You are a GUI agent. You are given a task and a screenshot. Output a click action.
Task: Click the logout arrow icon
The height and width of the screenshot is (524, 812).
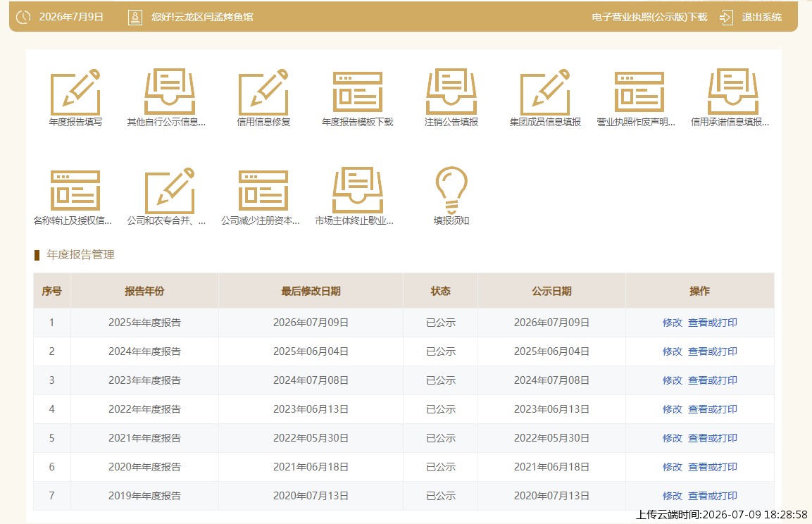click(x=726, y=17)
